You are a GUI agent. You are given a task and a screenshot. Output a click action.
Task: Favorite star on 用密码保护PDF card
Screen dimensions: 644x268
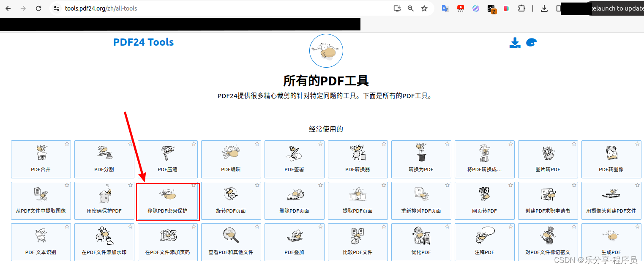click(x=130, y=185)
